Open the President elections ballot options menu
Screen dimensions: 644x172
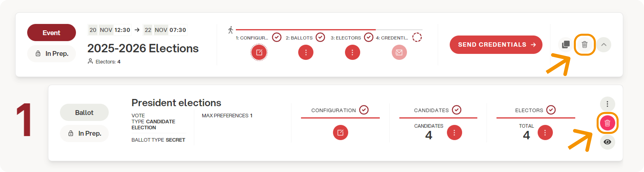click(x=607, y=104)
